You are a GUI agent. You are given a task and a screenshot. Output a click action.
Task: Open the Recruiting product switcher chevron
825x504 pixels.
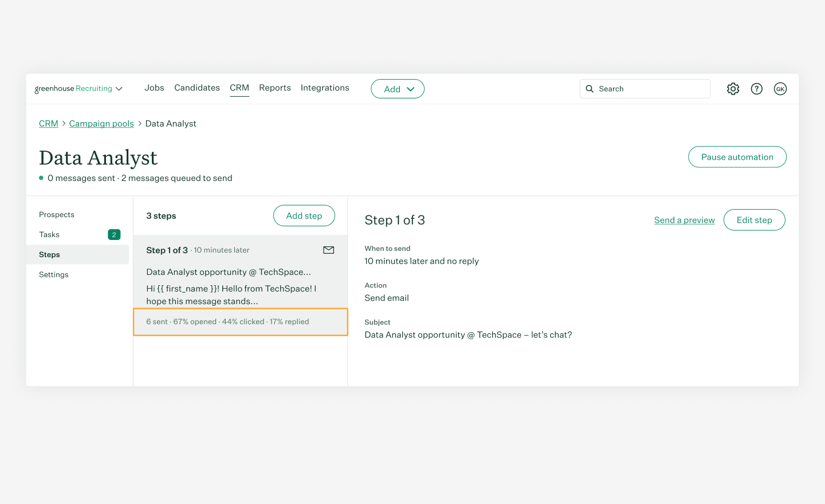[x=120, y=89]
